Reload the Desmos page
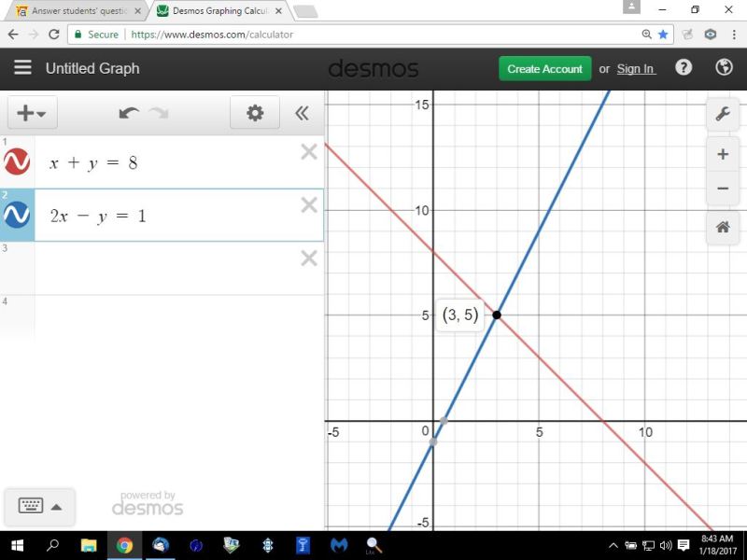 click(x=54, y=35)
